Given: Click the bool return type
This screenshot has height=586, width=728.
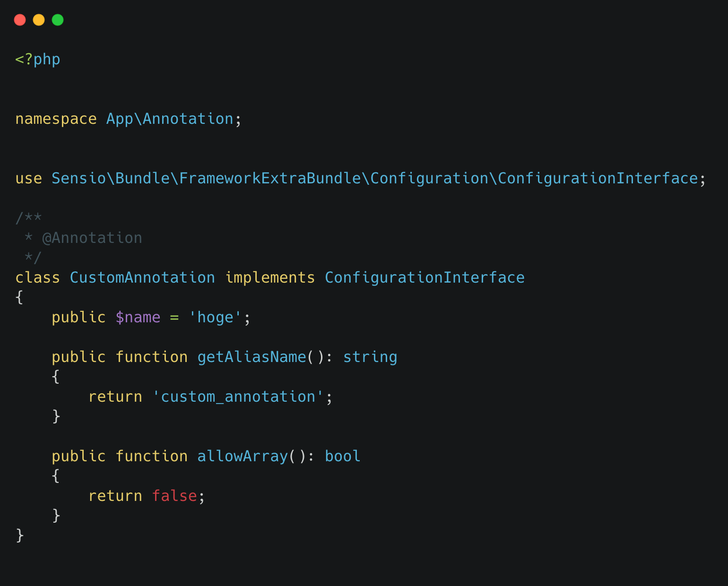Looking at the screenshot, I should pyautogui.click(x=343, y=457).
